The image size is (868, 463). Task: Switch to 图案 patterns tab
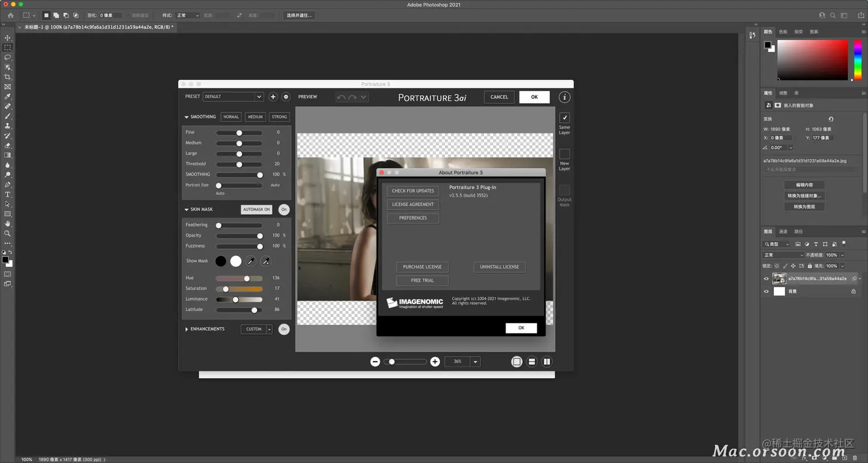[x=814, y=32]
